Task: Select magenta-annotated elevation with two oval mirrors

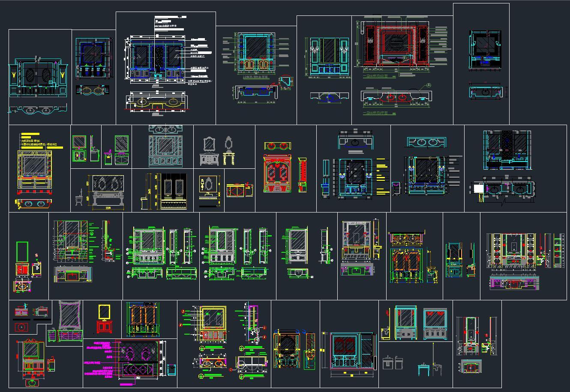Action: pos(138,360)
